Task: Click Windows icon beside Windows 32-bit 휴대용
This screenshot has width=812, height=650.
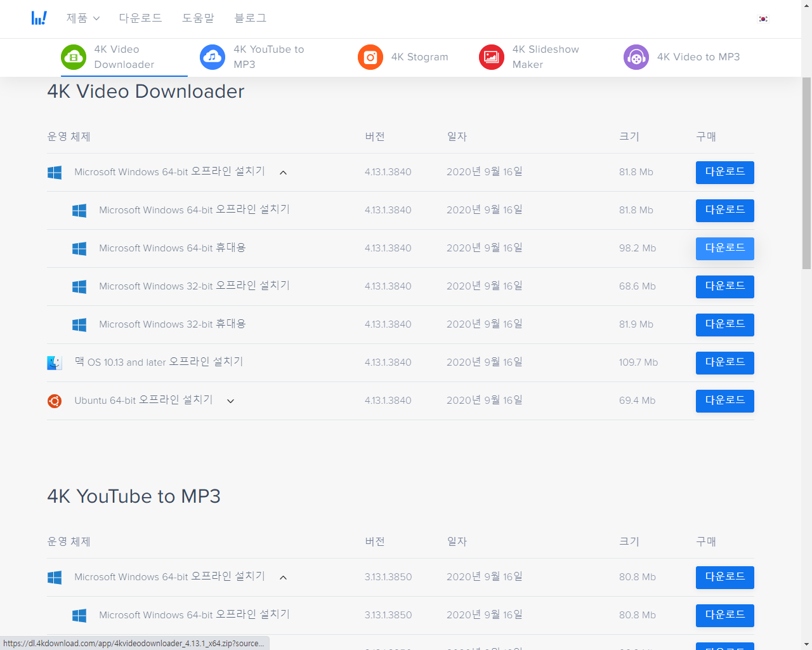Action: pos(79,325)
